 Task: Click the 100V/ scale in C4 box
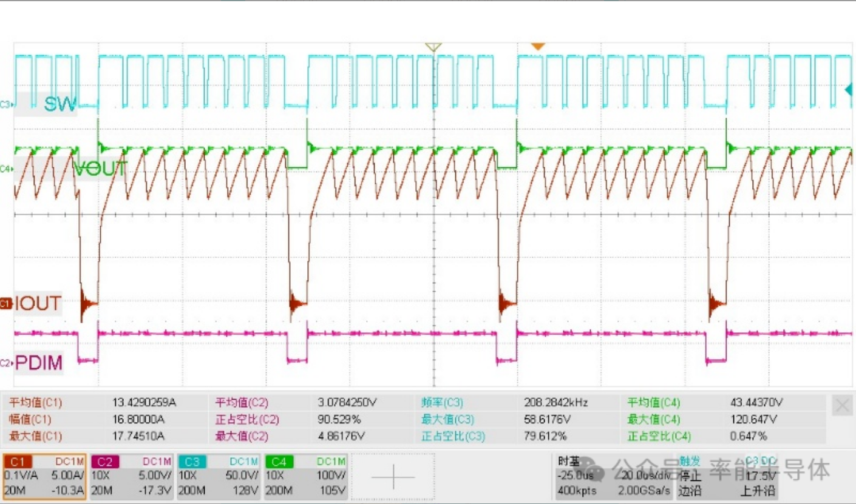pos(331,475)
